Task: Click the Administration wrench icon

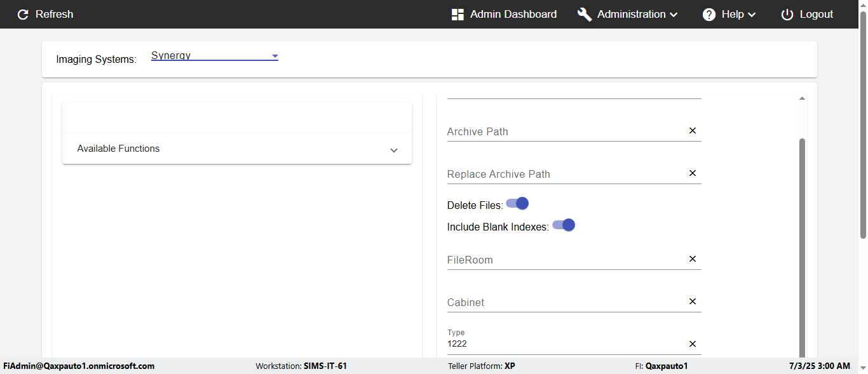Action: (x=585, y=15)
